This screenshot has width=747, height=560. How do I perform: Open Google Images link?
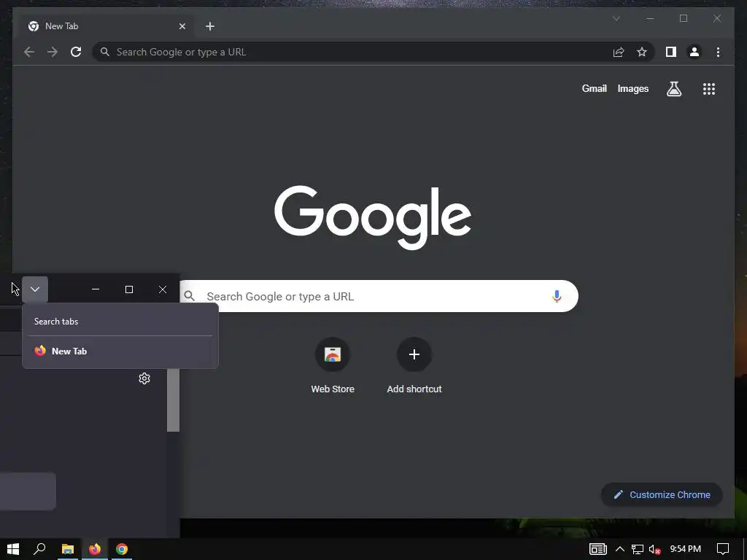tap(632, 88)
